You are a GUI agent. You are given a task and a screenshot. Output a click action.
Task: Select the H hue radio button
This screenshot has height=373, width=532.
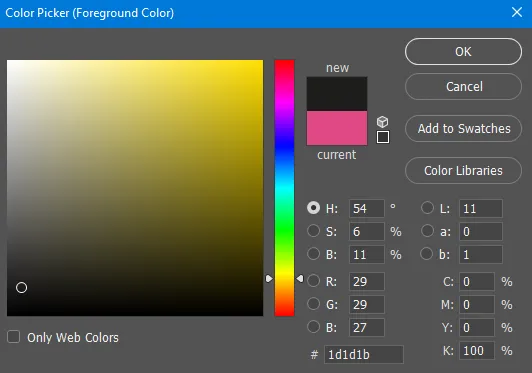[314, 208]
